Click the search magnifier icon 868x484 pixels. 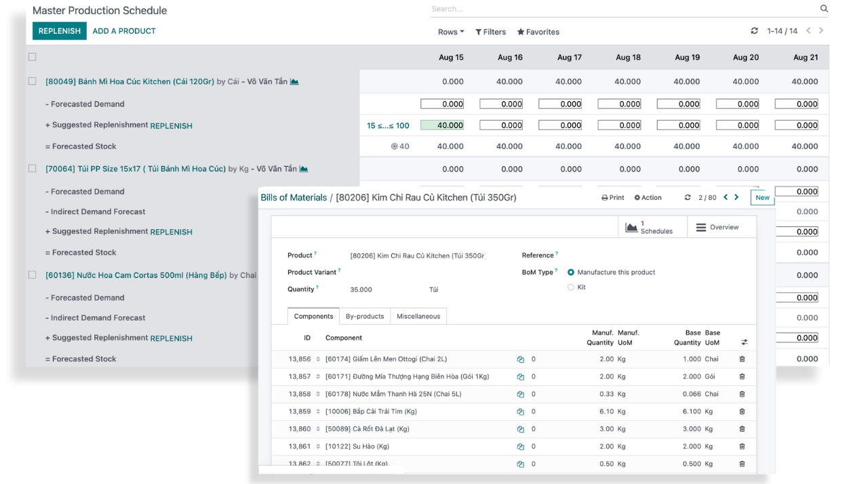point(824,9)
